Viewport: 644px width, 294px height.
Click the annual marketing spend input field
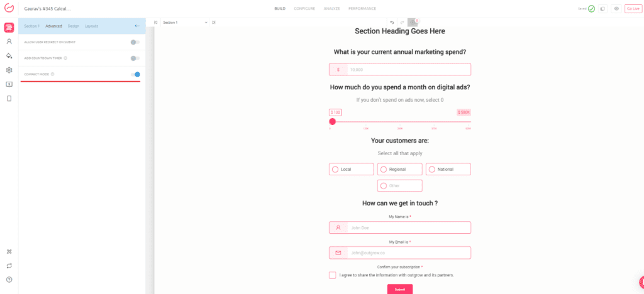click(408, 70)
